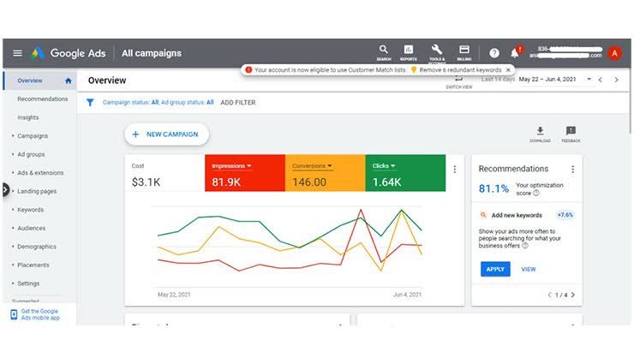
Task: Click help icon after business offers text
Action: click(x=525, y=246)
